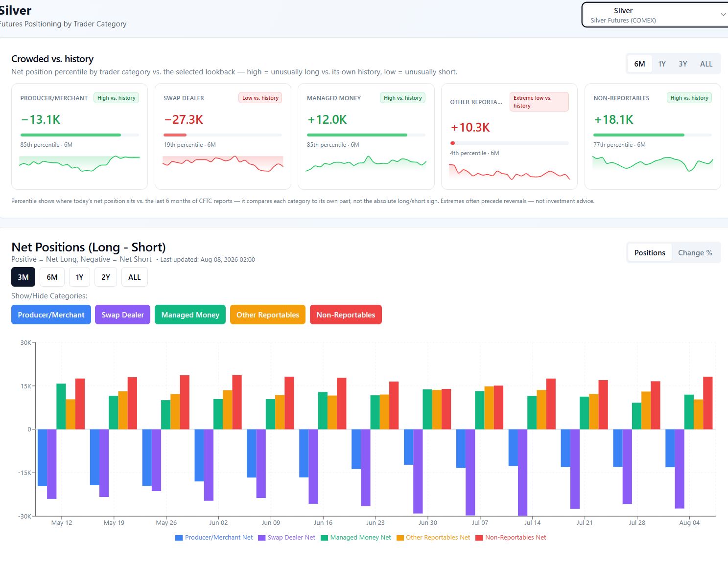728x564 pixels.
Task: Toggle Managed Money category visibility
Action: (190, 315)
